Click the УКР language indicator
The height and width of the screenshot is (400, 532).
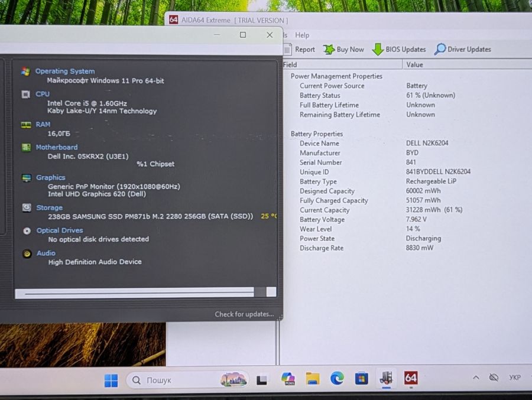pos(515,378)
